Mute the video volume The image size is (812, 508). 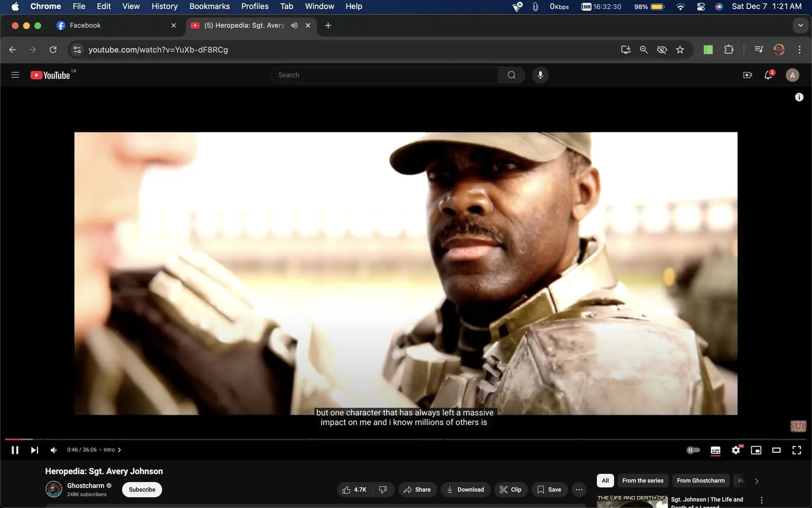point(53,450)
